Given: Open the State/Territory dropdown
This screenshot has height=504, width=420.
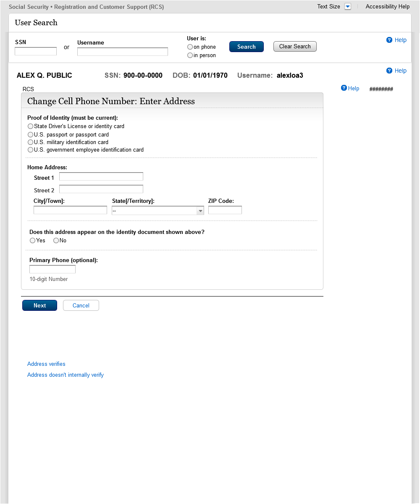Looking at the screenshot, I should coord(158,210).
